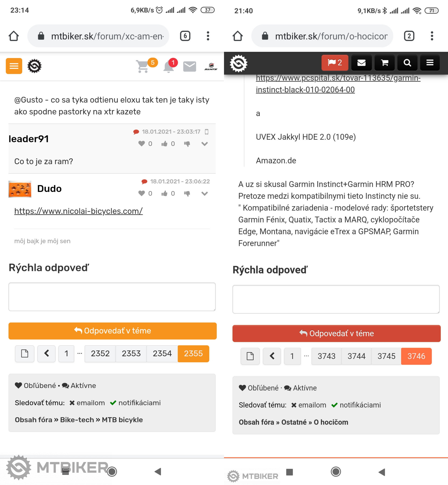This screenshot has width=448, height=485.
Task: Open notifications bell with 1 alert
Action: [169, 66]
